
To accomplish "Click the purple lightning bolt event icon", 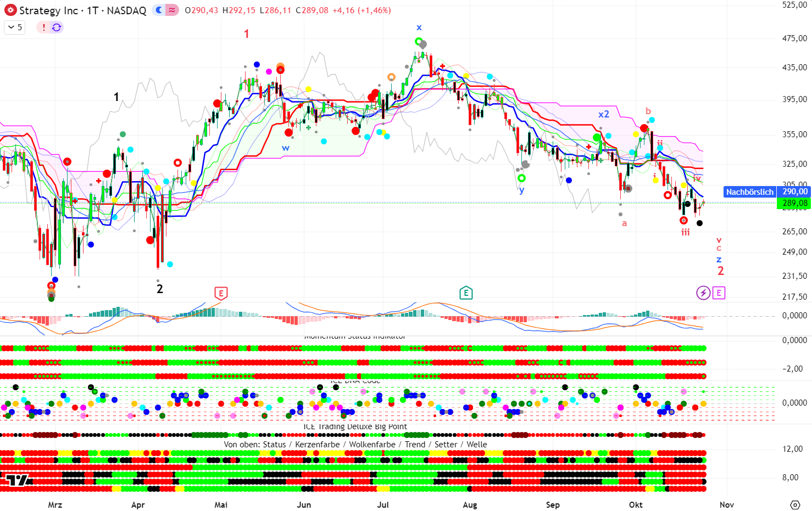I will 703,293.
